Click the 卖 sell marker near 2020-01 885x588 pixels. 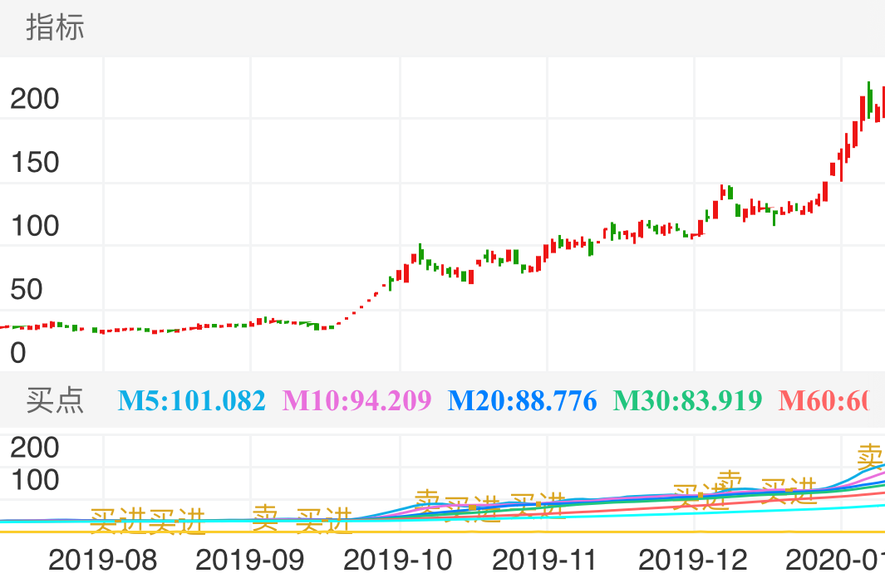(870, 456)
